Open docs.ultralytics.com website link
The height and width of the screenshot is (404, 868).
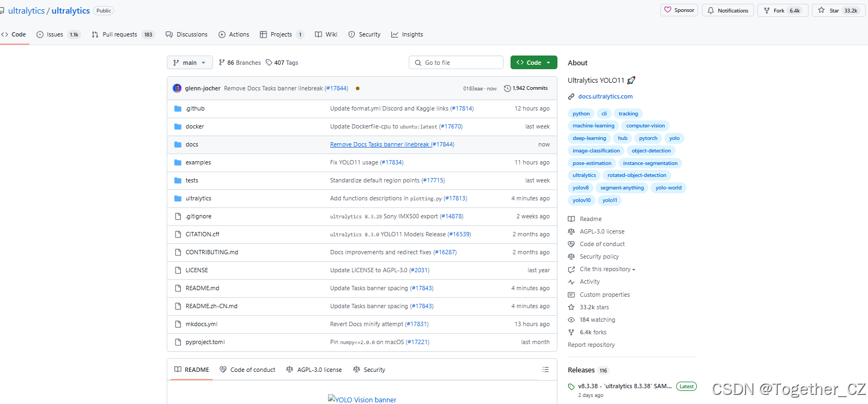point(605,96)
